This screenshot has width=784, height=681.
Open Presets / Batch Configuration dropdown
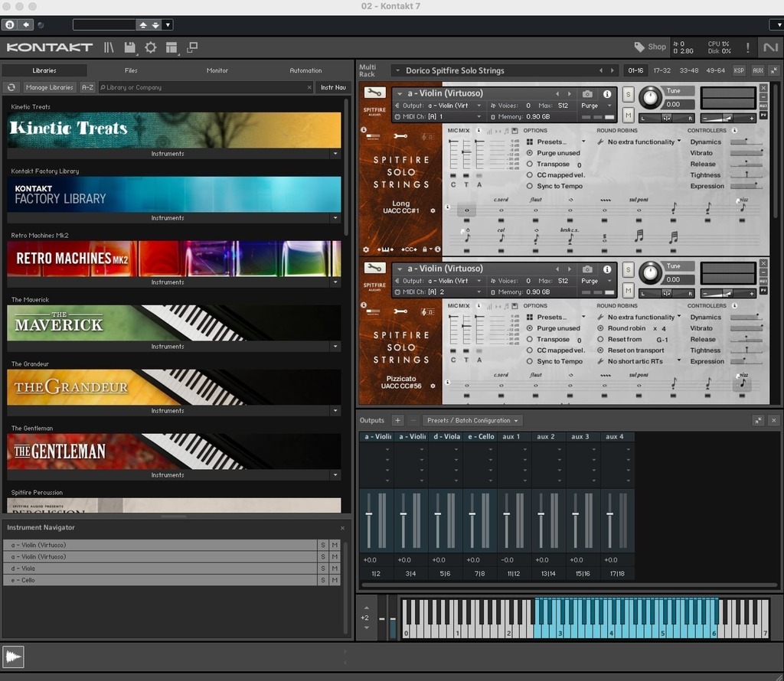473,420
